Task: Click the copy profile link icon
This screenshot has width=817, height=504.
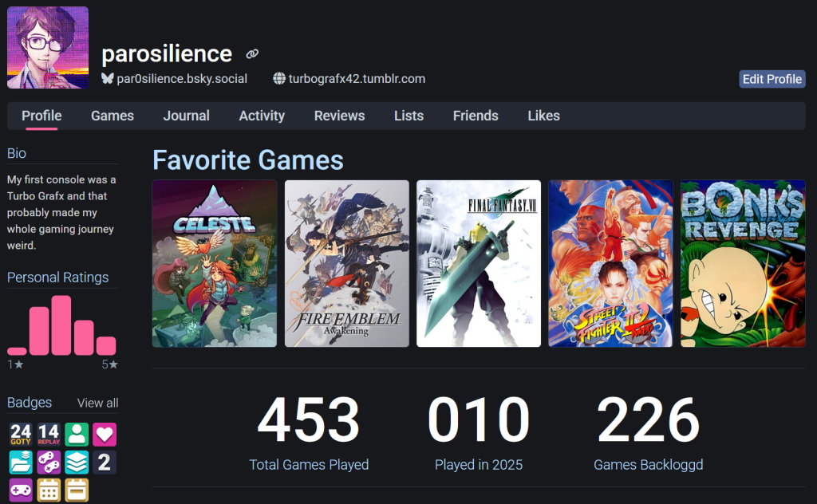Action: (x=252, y=54)
